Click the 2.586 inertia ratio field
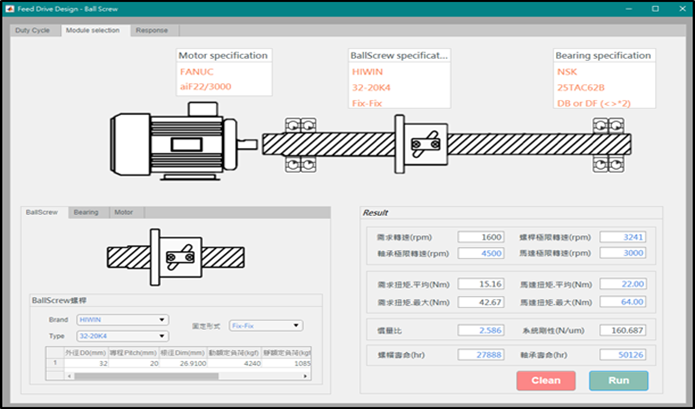The image size is (695, 409). coord(480,330)
